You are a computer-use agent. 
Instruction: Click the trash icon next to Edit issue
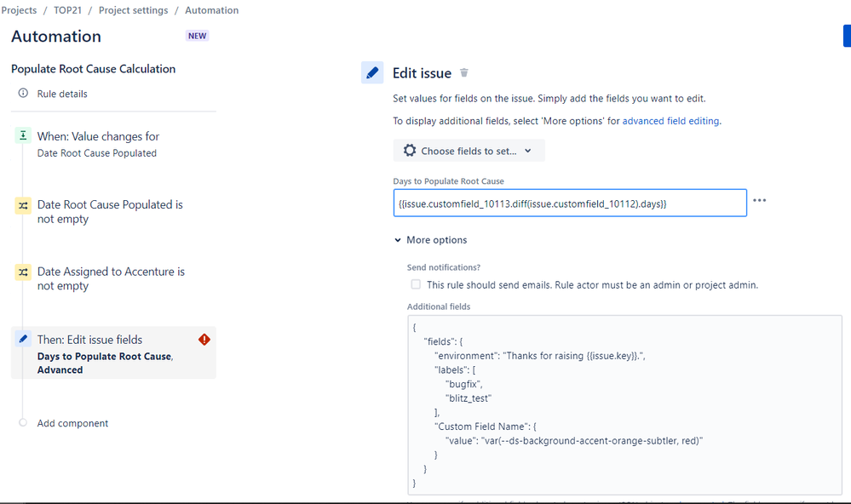point(464,72)
